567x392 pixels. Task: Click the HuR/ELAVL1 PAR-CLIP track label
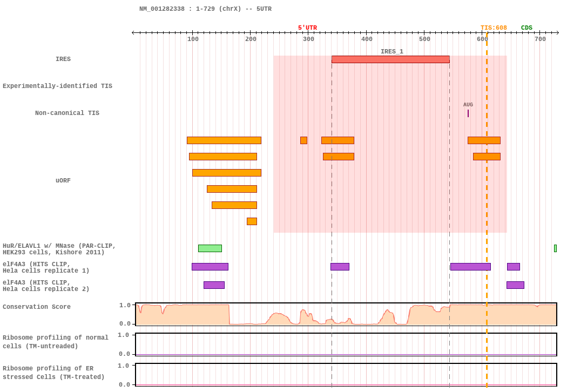coord(59,249)
